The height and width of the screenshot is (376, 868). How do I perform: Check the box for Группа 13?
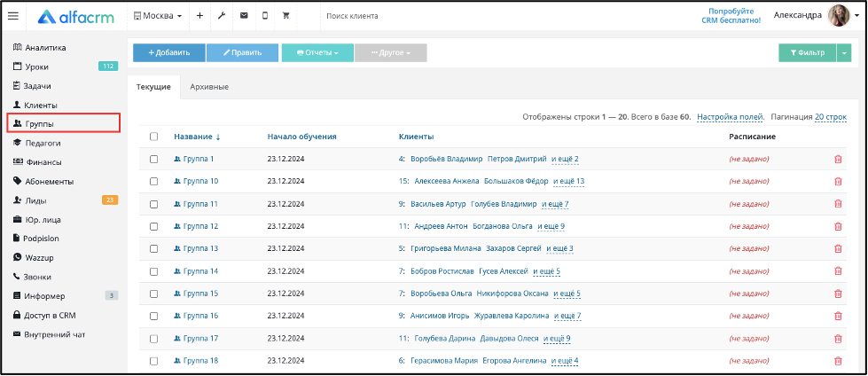point(154,248)
